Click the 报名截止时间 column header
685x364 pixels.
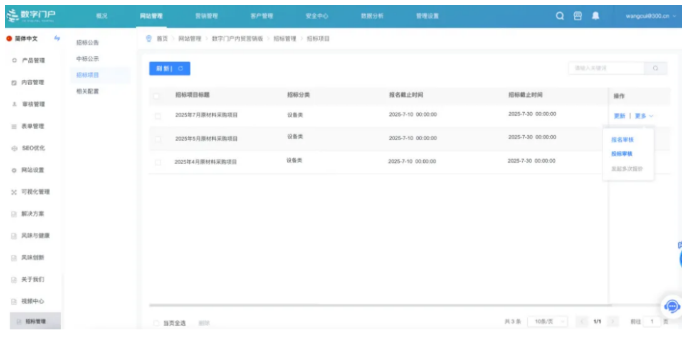pos(406,95)
